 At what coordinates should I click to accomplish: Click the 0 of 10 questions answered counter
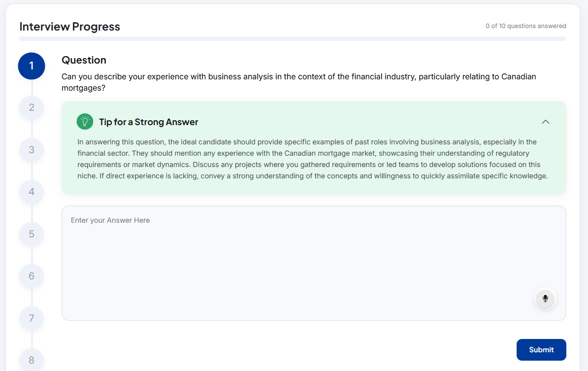pyautogui.click(x=525, y=26)
